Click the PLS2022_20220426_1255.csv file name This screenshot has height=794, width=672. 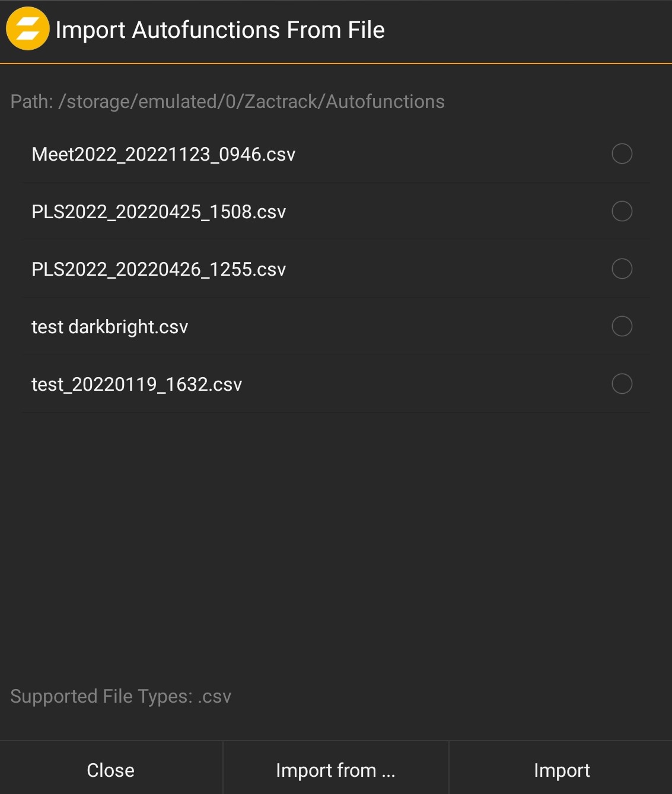tap(158, 270)
